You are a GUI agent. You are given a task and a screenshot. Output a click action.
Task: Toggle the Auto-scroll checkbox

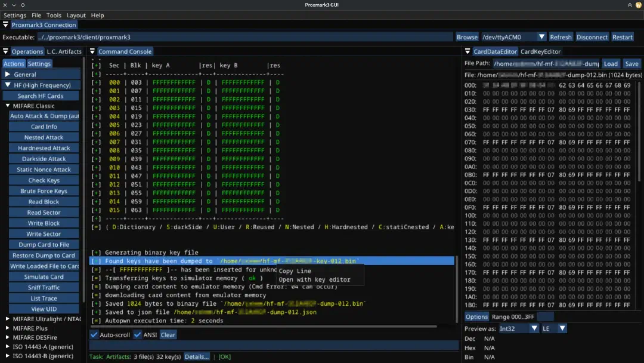click(94, 334)
